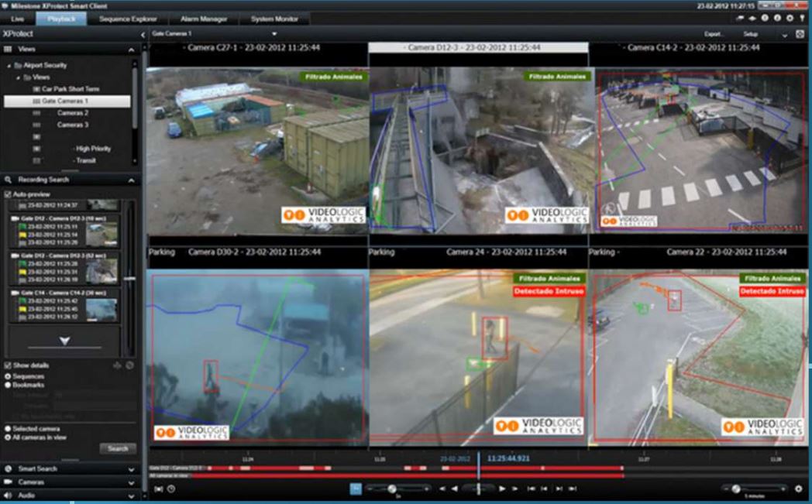Expand the Audio section
The width and height of the screenshot is (812, 504).
pyautogui.click(x=131, y=495)
